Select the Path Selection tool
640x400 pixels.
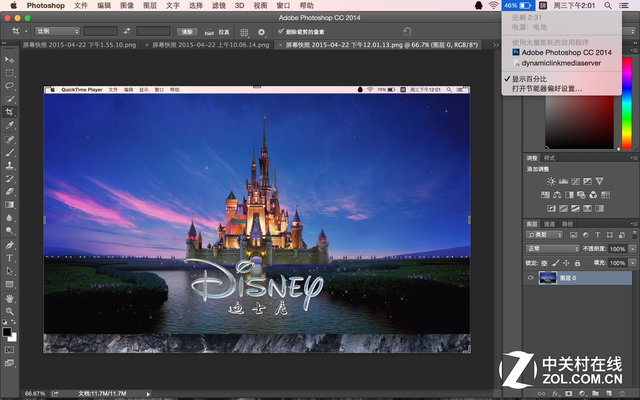(9, 271)
